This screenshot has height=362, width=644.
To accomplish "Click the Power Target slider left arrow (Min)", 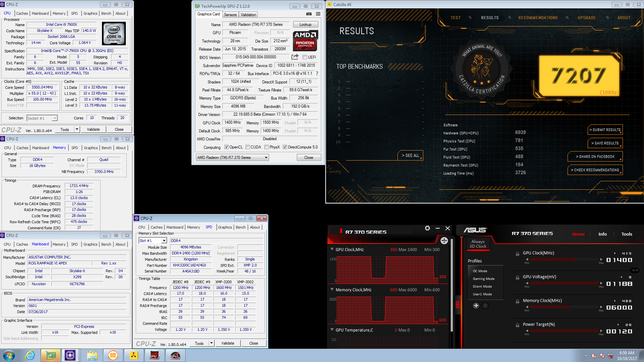I will pyautogui.click(x=527, y=331).
